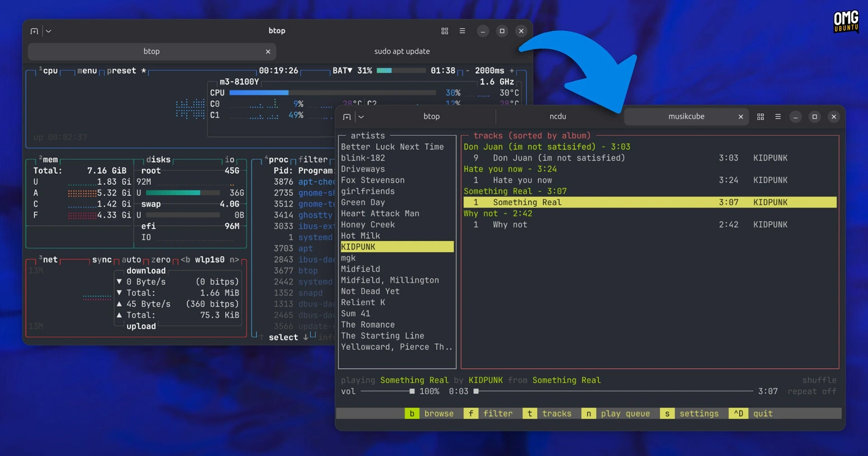Expand dropdown arrow beside new tab in btop
868x456 pixels.
tap(49, 31)
